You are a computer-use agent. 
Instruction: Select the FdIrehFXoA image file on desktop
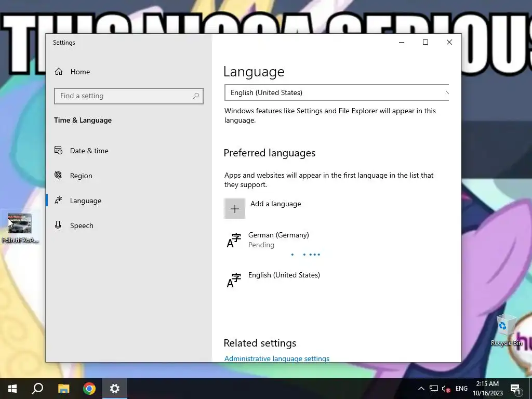coord(20,228)
